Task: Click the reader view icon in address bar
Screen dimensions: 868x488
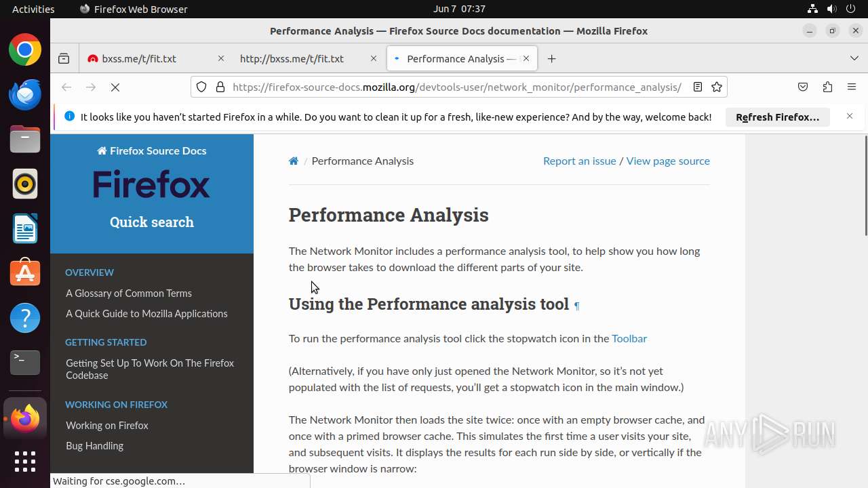Action: coord(697,87)
